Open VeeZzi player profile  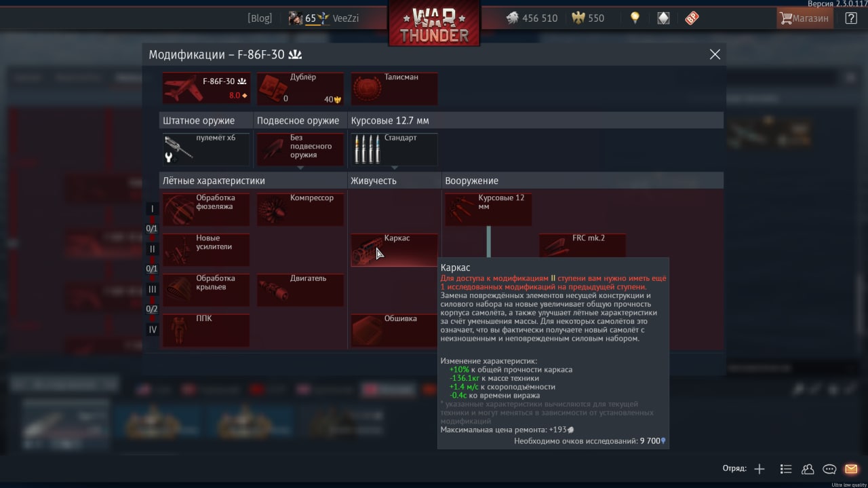coord(324,18)
